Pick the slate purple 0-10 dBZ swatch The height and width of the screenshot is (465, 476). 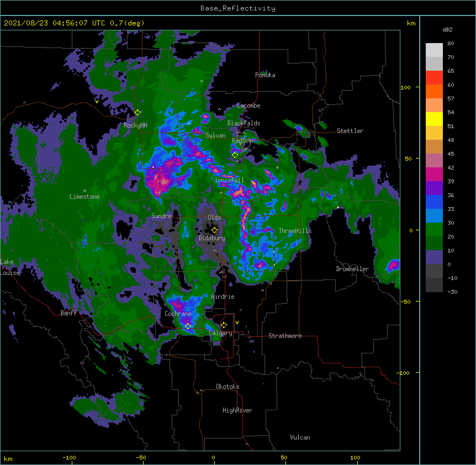(434, 257)
